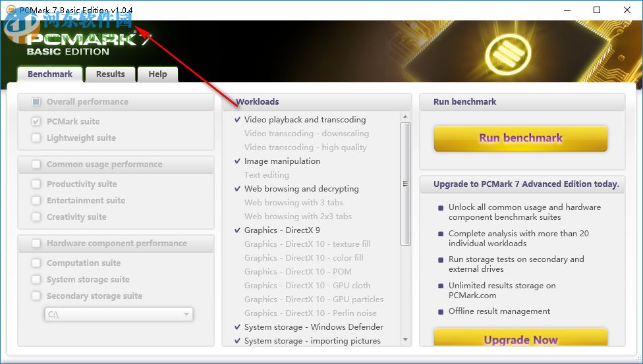Toggle the PCMark suite checkbox
Viewport: 643px width, 364px height.
36,121
